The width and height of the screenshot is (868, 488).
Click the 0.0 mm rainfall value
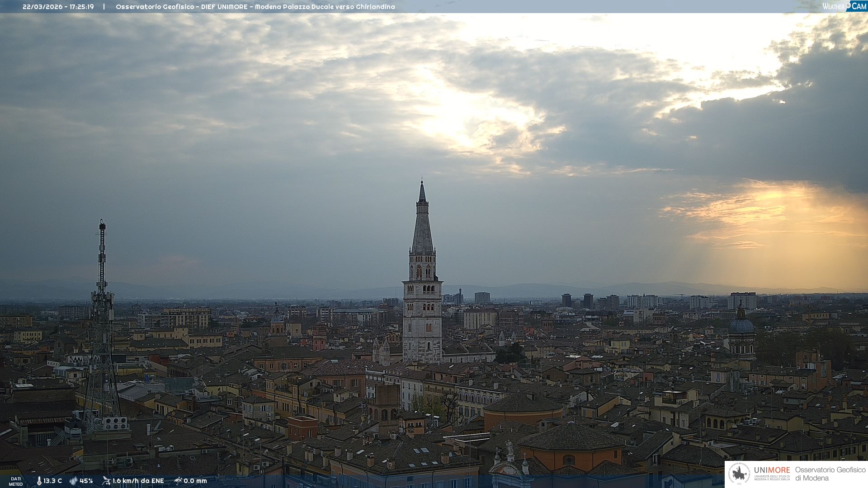coord(195,481)
